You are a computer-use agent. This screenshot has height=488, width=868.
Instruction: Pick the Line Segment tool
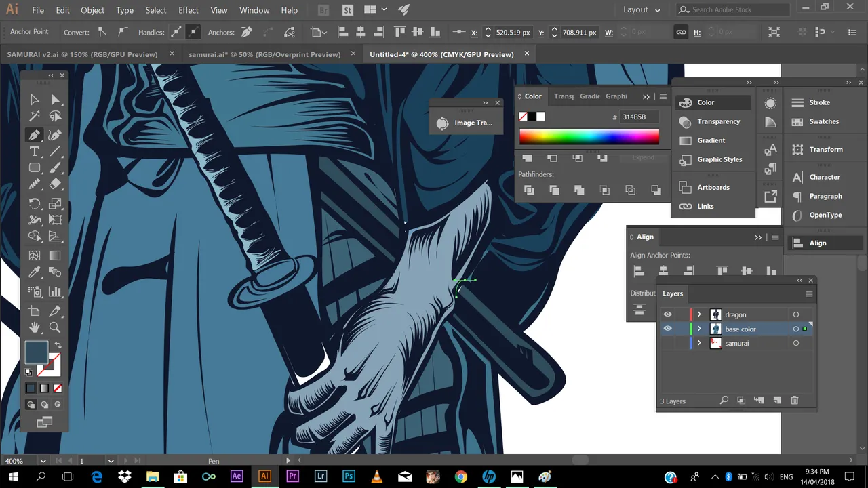coord(56,152)
